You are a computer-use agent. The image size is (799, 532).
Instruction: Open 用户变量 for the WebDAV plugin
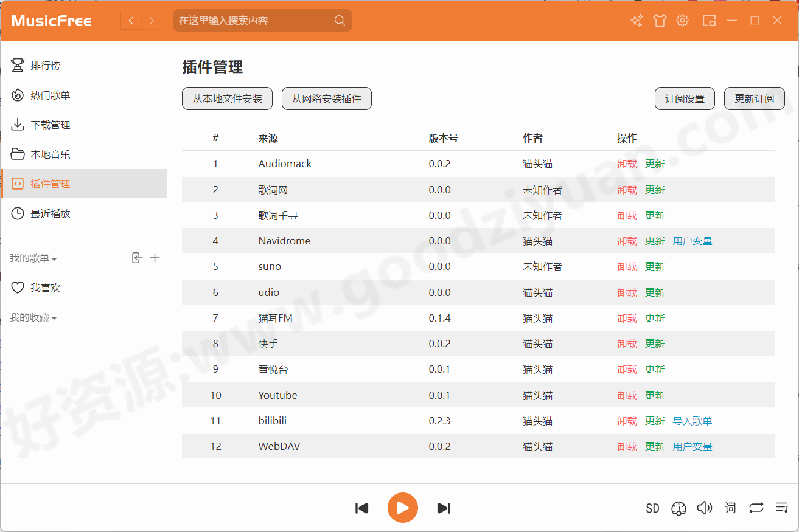tap(693, 446)
